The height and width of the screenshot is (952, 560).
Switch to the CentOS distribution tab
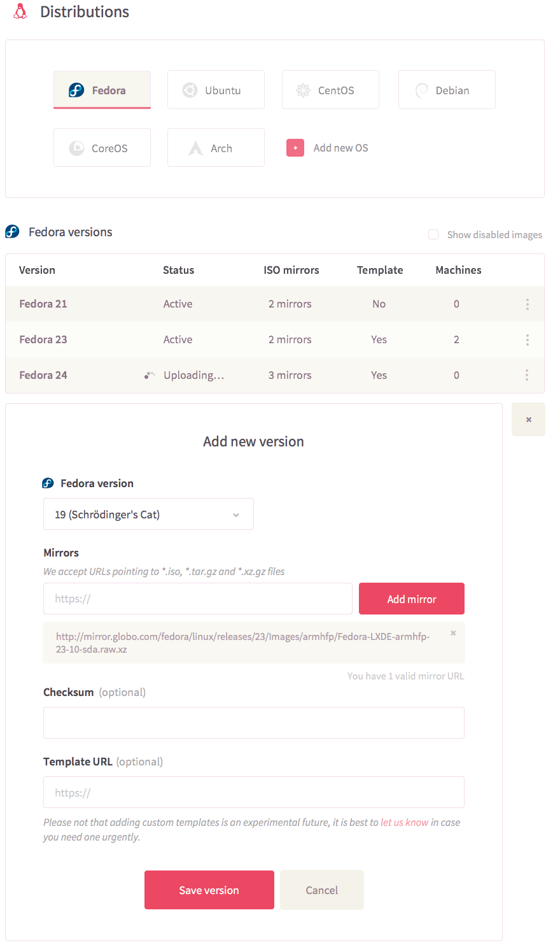[x=330, y=90]
